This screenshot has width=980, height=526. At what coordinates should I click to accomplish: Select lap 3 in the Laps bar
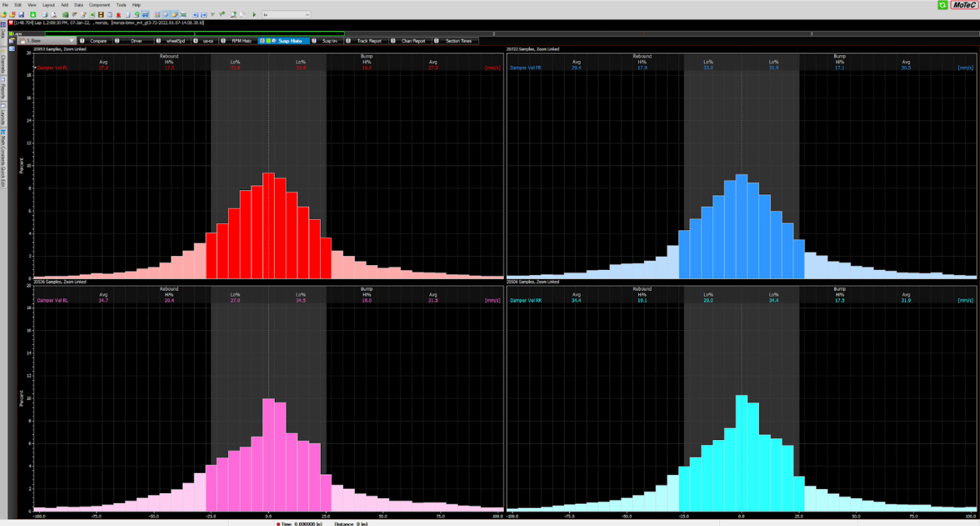pyautogui.click(x=811, y=34)
